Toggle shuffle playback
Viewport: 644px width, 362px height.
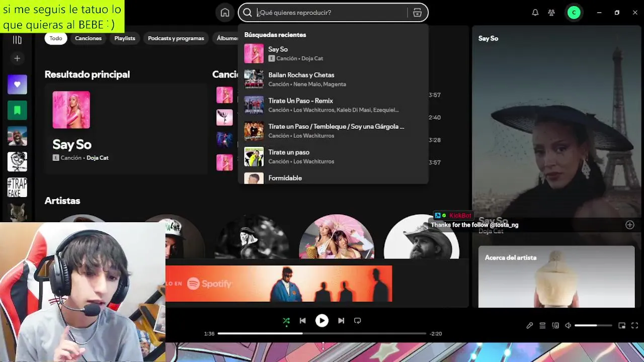click(286, 321)
